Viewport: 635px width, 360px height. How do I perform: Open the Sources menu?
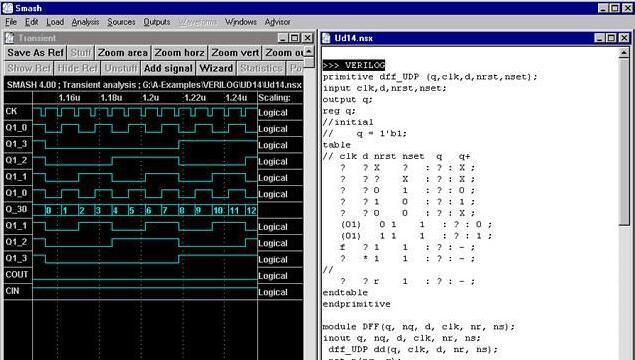click(121, 22)
